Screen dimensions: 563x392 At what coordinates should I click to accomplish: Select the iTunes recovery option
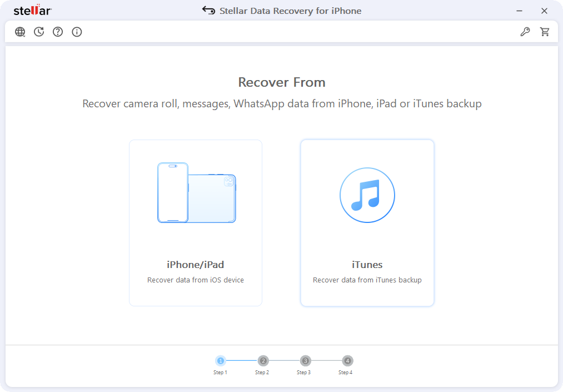click(367, 222)
